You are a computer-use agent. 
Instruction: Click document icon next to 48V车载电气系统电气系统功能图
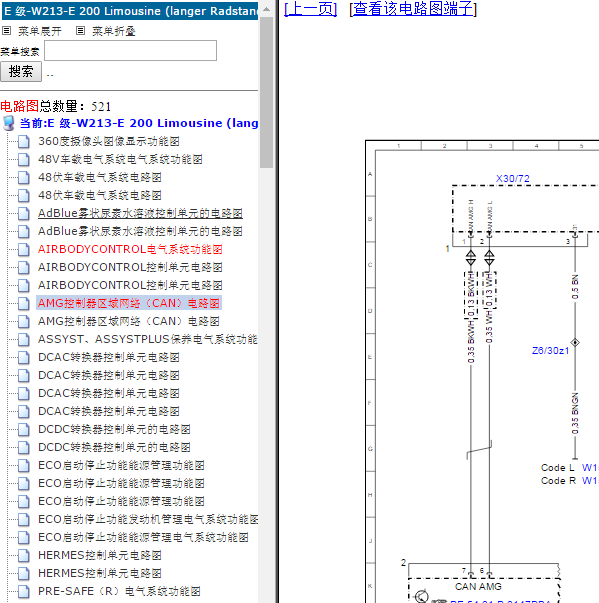tap(24, 160)
